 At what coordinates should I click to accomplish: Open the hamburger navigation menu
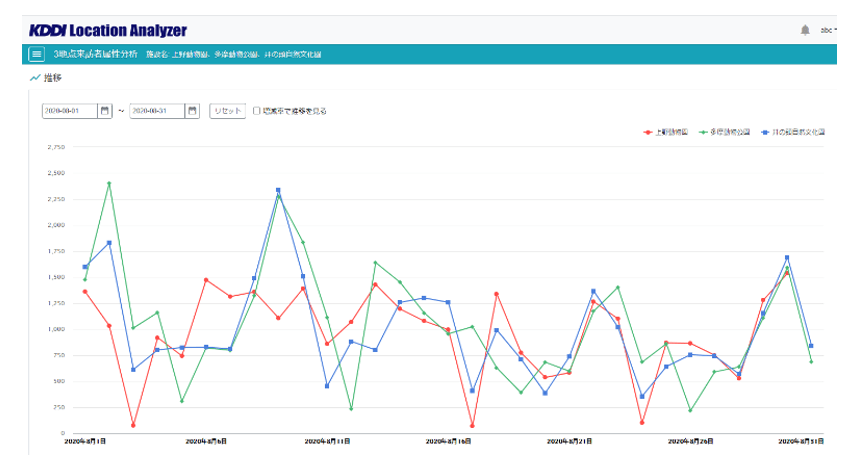pos(37,54)
